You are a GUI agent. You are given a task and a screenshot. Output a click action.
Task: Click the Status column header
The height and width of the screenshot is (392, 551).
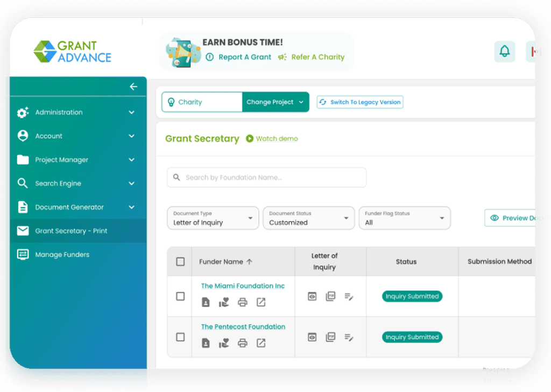tap(406, 262)
